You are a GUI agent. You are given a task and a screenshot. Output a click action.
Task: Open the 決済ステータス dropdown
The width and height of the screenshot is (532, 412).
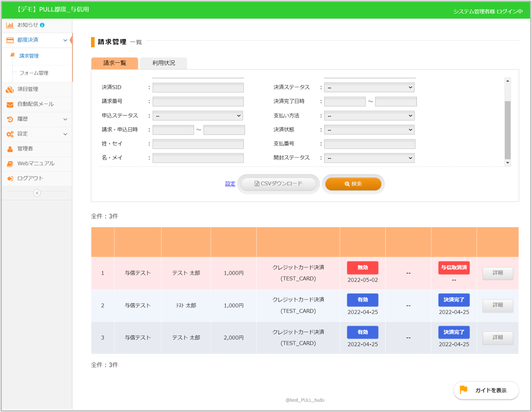tap(369, 88)
